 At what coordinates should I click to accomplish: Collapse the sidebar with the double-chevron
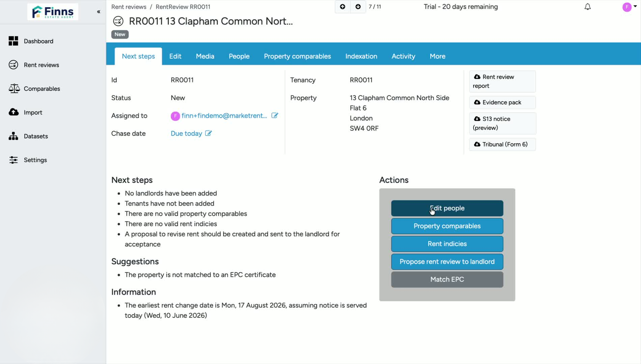(x=99, y=12)
